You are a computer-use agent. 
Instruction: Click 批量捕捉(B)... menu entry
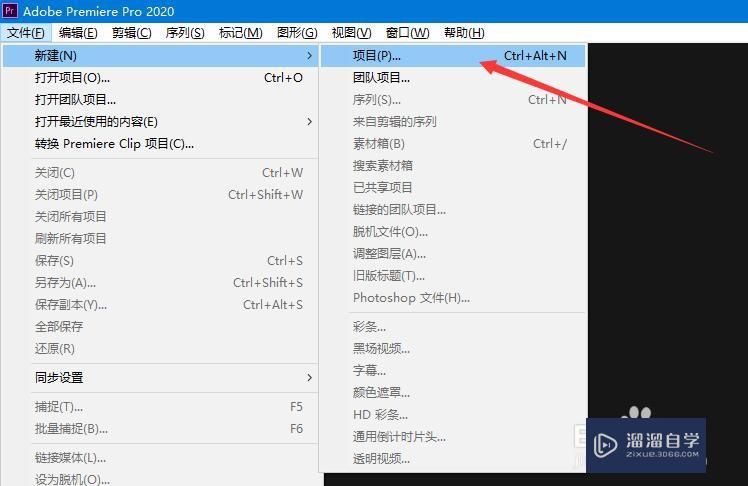[160, 428]
